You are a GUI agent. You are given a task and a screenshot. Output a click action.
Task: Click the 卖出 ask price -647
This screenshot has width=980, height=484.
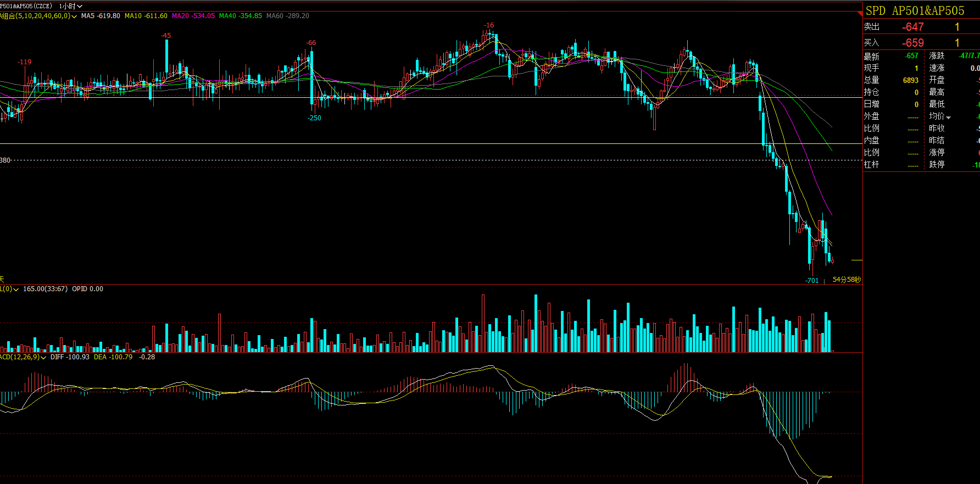tap(913, 27)
